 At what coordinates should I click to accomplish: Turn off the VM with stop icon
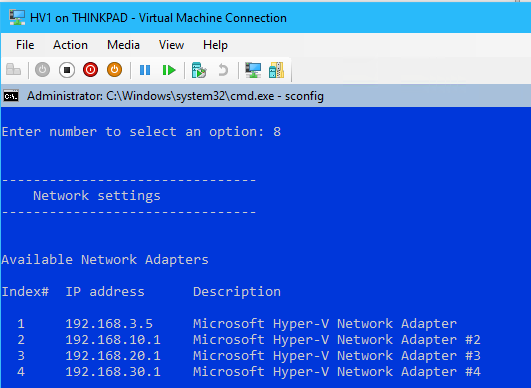67,70
